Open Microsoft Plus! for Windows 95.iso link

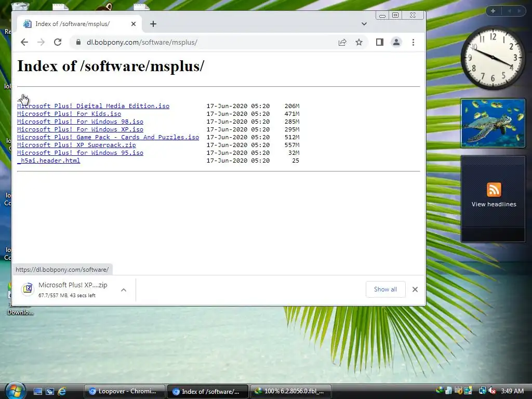[80, 153]
